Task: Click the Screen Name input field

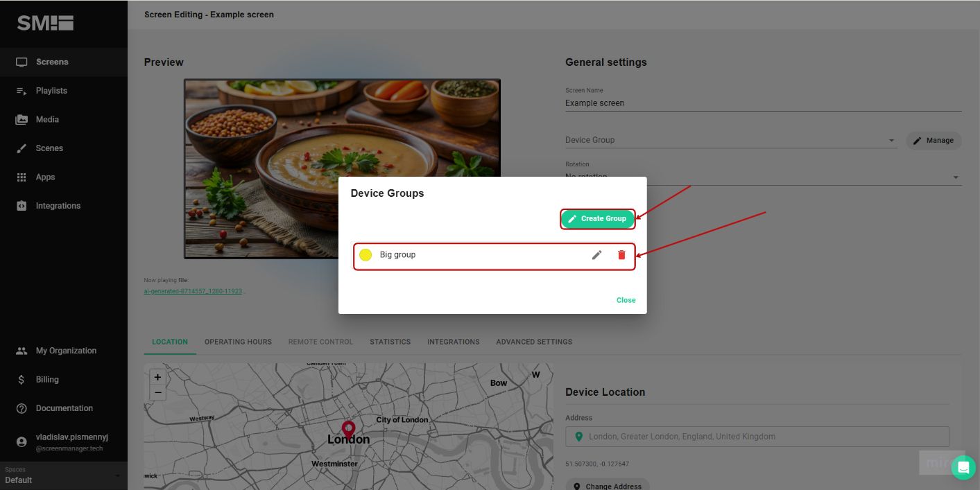Action: point(763,103)
